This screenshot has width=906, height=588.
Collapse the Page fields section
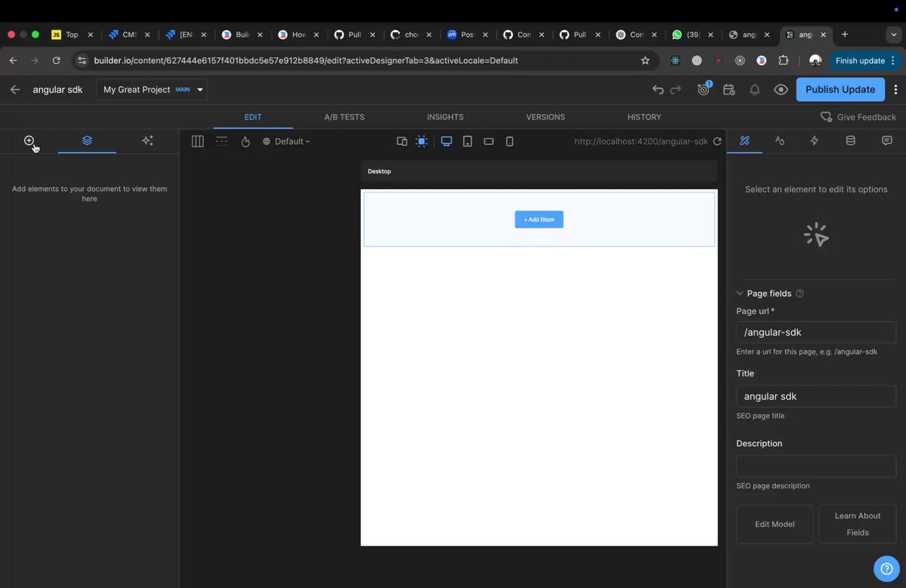(740, 294)
